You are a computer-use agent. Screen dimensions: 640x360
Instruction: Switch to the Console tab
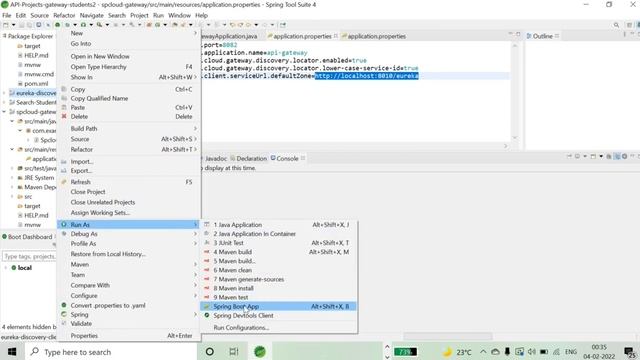click(x=287, y=158)
